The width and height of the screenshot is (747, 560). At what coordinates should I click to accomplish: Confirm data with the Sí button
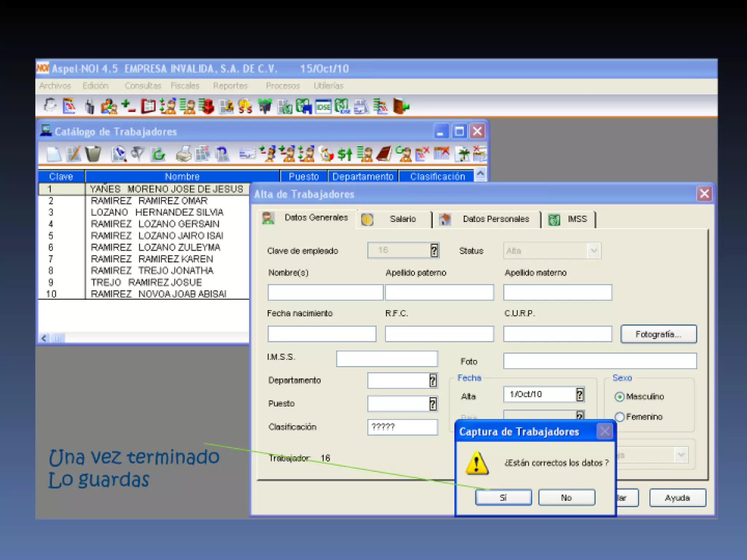click(503, 498)
